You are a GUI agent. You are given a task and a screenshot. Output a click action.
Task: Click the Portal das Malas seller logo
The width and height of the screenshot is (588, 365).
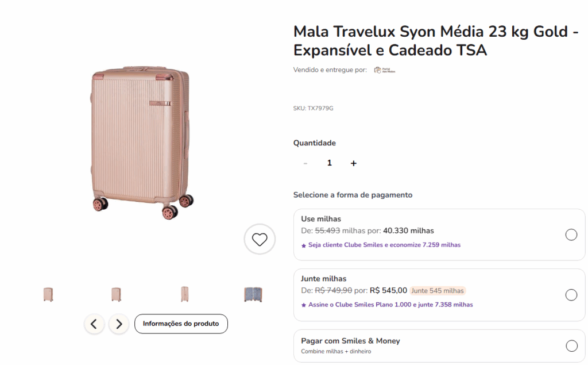point(385,70)
